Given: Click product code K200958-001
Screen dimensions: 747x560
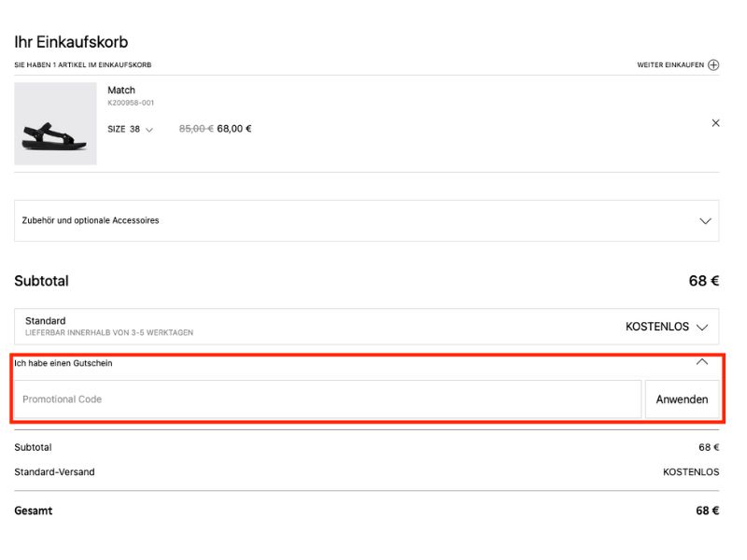Looking at the screenshot, I should click(x=131, y=103).
